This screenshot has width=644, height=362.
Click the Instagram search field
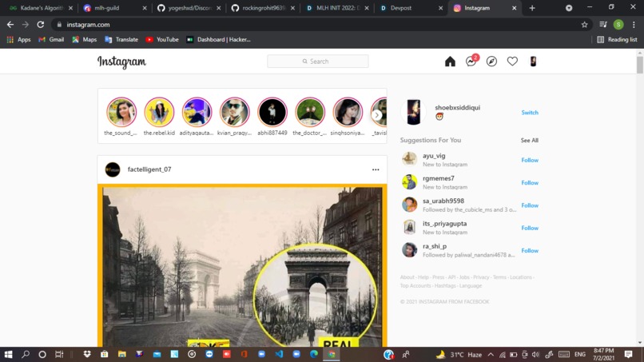318,62
